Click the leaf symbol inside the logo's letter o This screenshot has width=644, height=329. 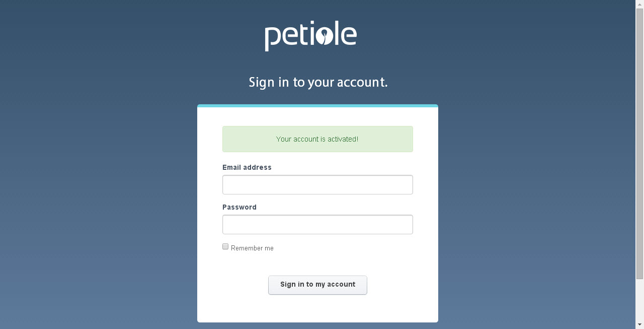point(325,36)
